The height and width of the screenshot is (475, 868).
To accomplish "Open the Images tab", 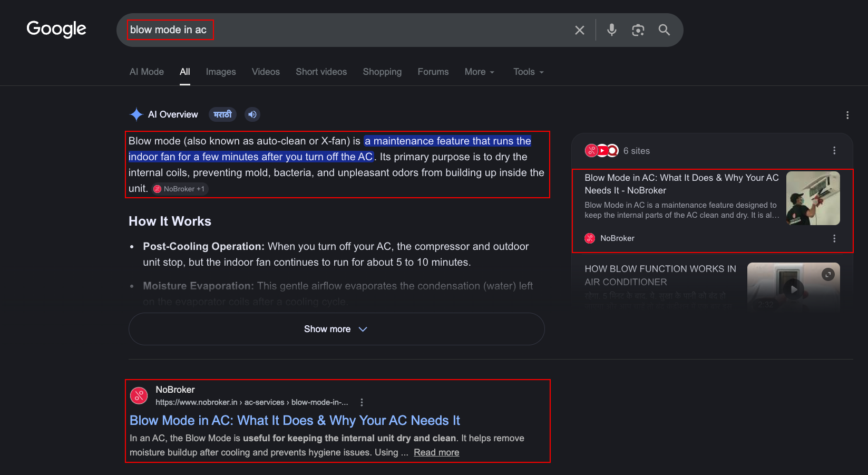I will click(221, 72).
